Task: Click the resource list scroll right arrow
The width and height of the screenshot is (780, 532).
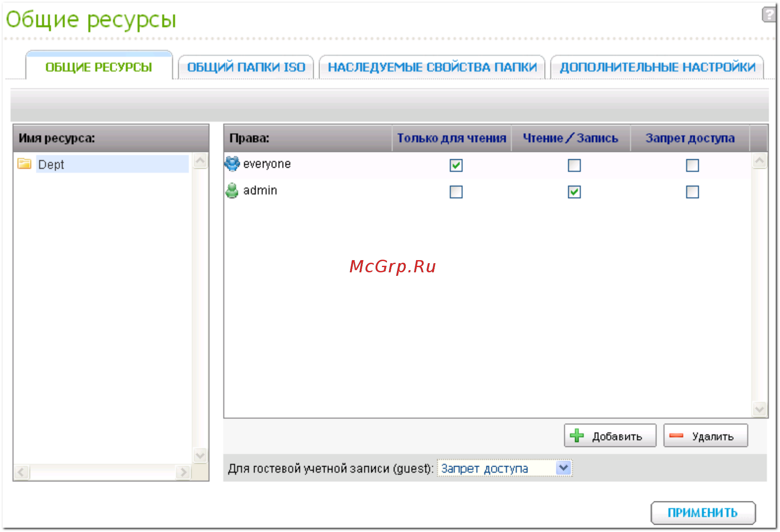Action: [183, 472]
